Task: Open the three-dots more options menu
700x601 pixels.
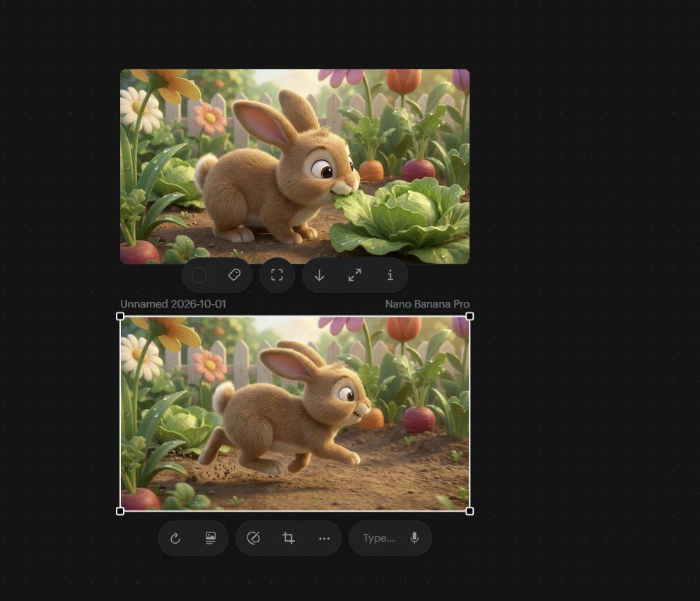Action: click(x=324, y=539)
